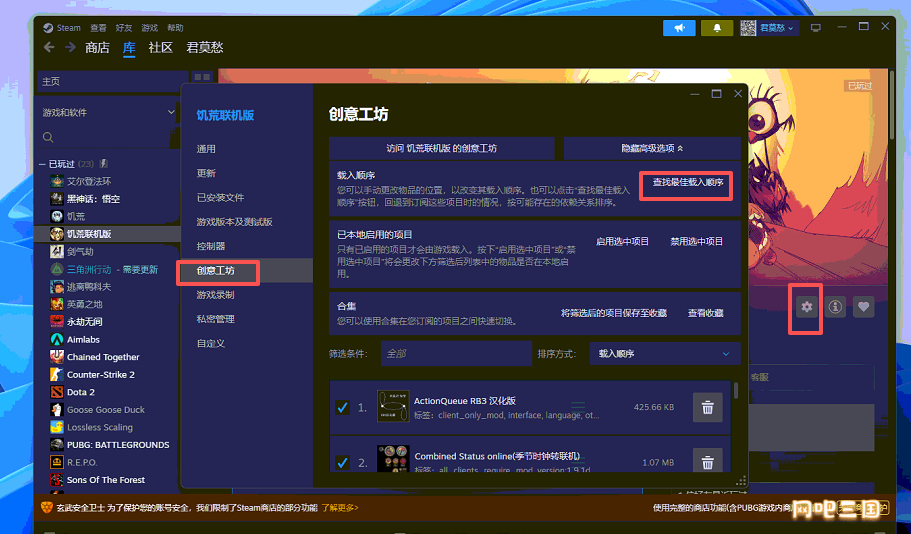Viewport: 911px width, 534px height.
Task: Select Goose Goose Duck in the library
Action: pyautogui.click(x=108, y=410)
